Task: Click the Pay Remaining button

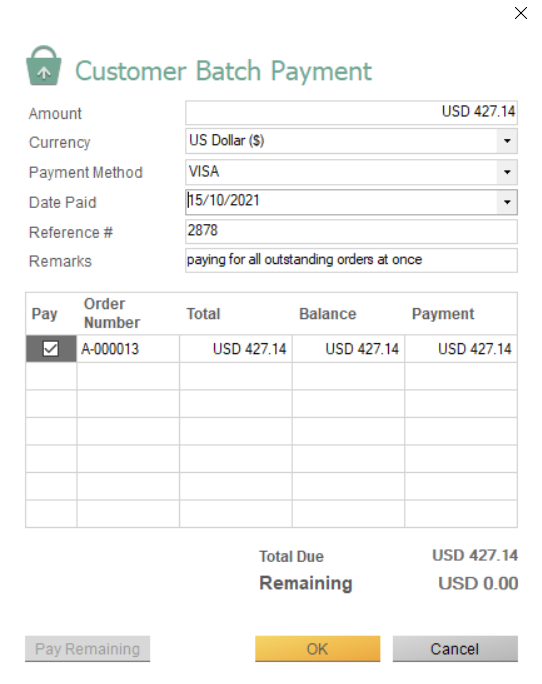Action: 87,649
